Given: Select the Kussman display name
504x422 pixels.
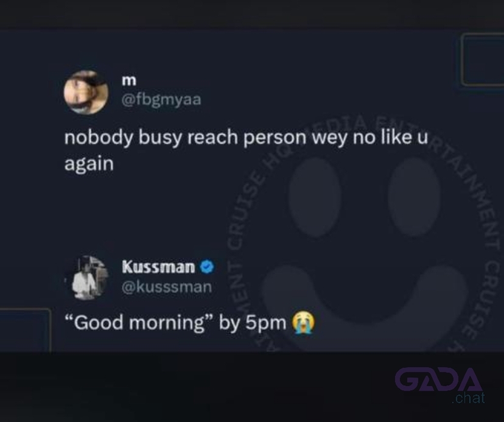Looking at the screenshot, I should 158,267.
